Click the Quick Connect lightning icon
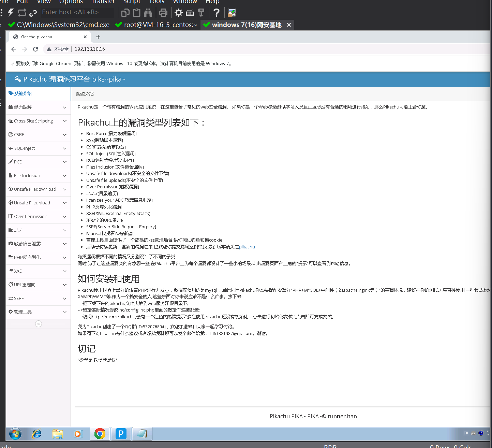This screenshot has height=448, width=492. [x=11, y=12]
